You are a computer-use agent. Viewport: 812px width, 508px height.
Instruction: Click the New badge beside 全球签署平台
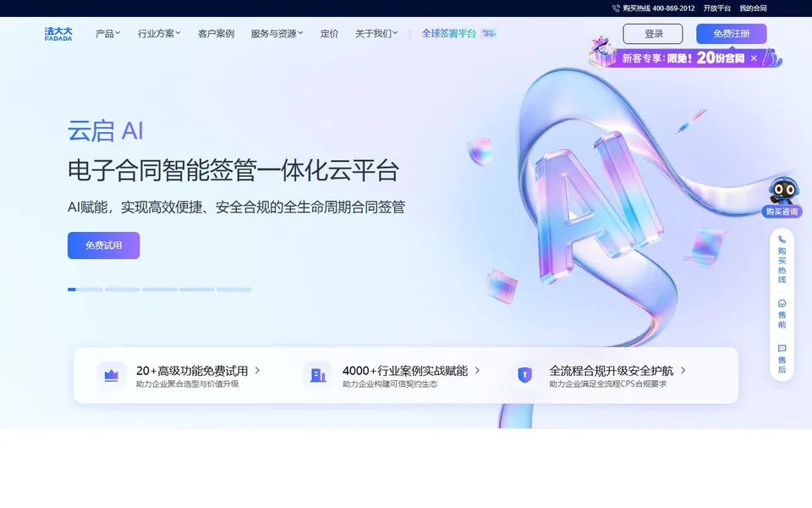pyautogui.click(x=489, y=33)
